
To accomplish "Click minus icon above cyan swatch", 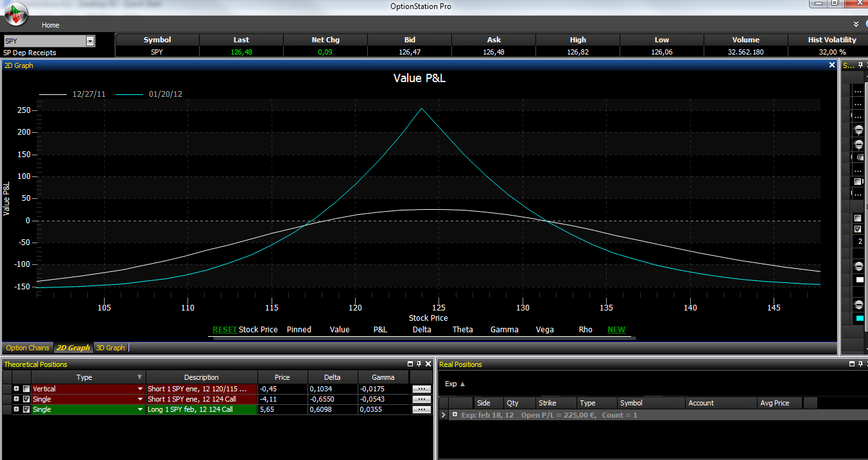I will coord(859,304).
